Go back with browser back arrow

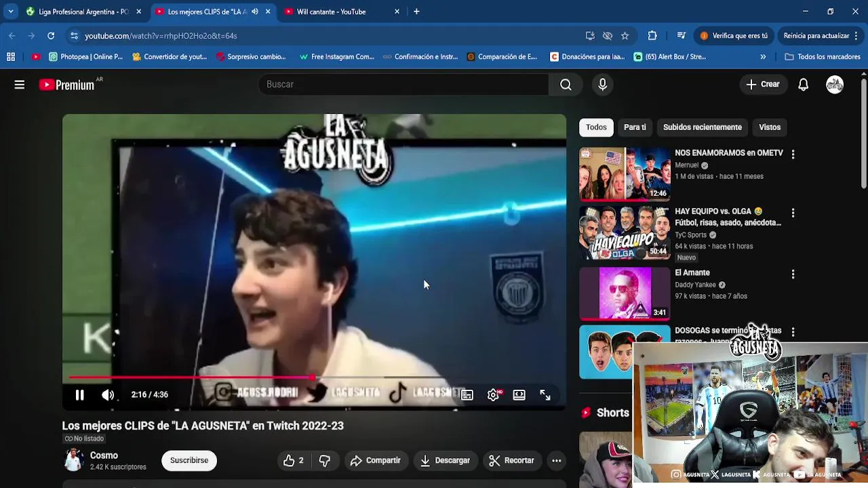[12, 35]
